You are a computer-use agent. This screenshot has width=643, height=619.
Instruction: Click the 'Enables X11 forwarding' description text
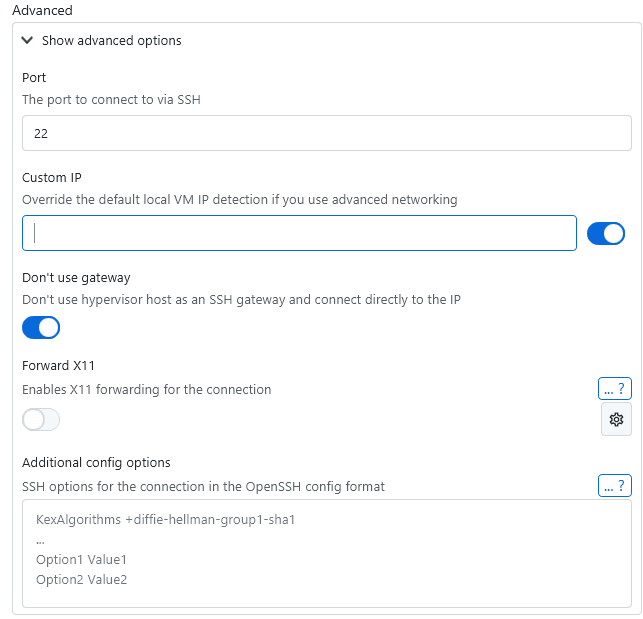point(146,389)
